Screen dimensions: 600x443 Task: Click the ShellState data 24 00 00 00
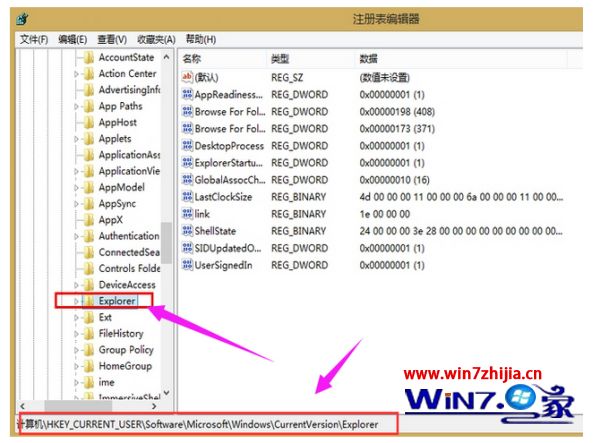point(461,231)
